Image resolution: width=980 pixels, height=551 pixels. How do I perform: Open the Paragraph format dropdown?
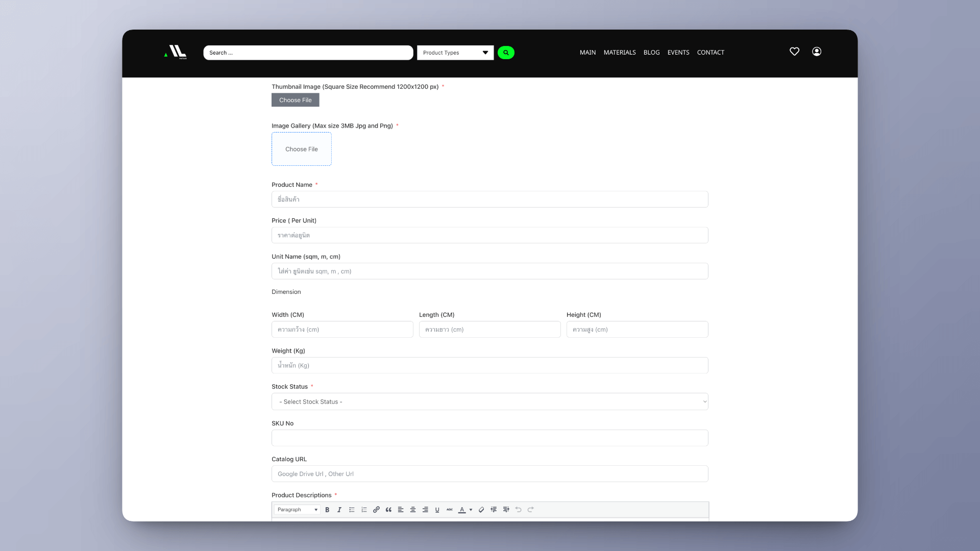[x=297, y=510]
